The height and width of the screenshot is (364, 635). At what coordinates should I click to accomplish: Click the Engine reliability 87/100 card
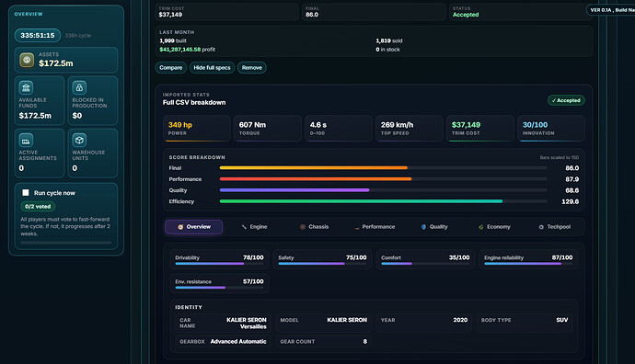click(x=528, y=259)
